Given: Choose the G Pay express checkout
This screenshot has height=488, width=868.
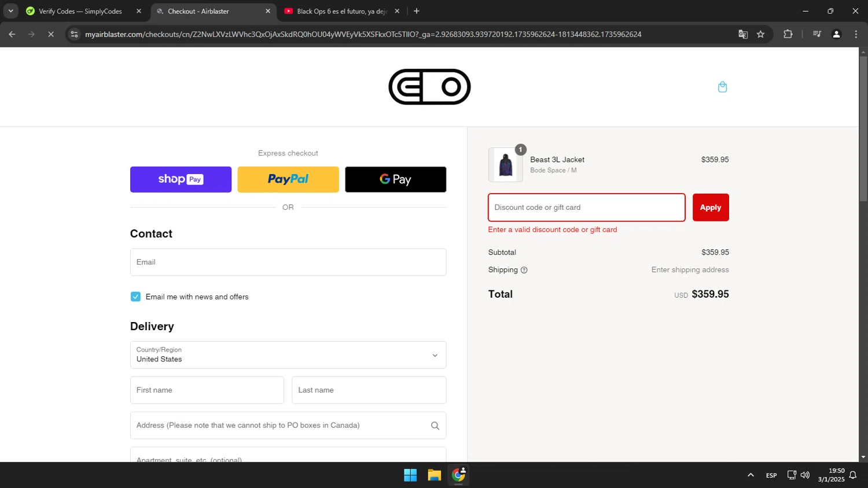Looking at the screenshot, I should (395, 179).
